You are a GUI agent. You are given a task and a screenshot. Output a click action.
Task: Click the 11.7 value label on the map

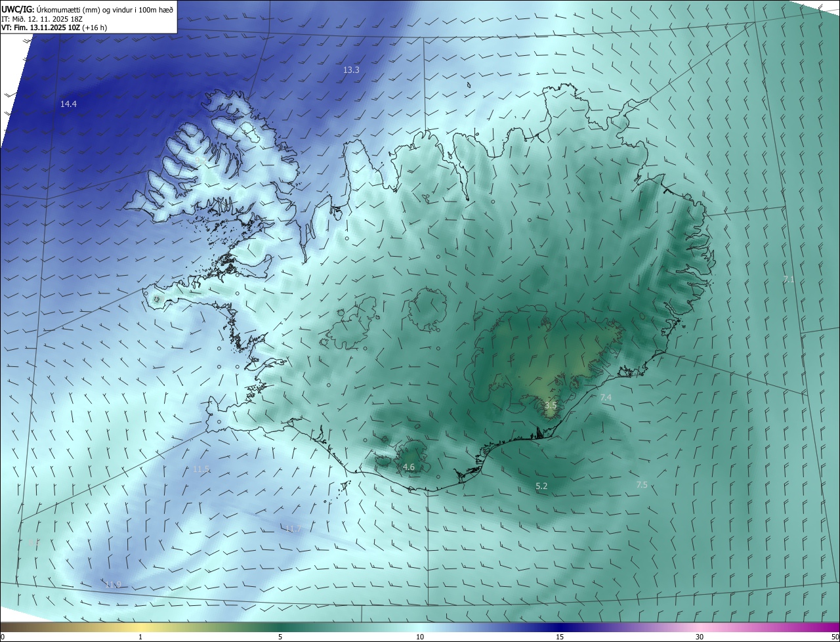pyautogui.click(x=293, y=529)
